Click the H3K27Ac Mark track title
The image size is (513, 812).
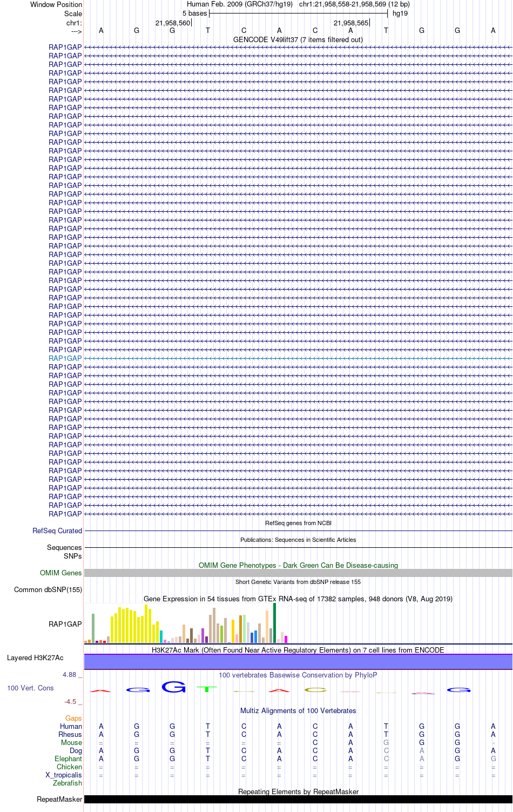(x=298, y=650)
